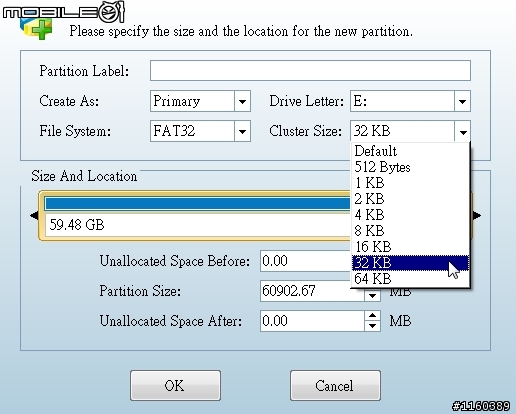The height and width of the screenshot is (414, 516).
Task: Choose Default cluster size option
Action: 410,151
